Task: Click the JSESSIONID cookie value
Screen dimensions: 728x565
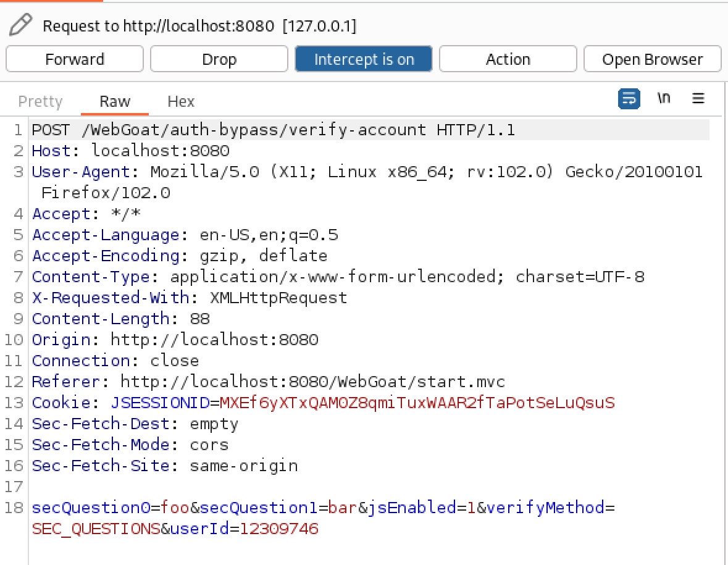Action: (x=417, y=403)
